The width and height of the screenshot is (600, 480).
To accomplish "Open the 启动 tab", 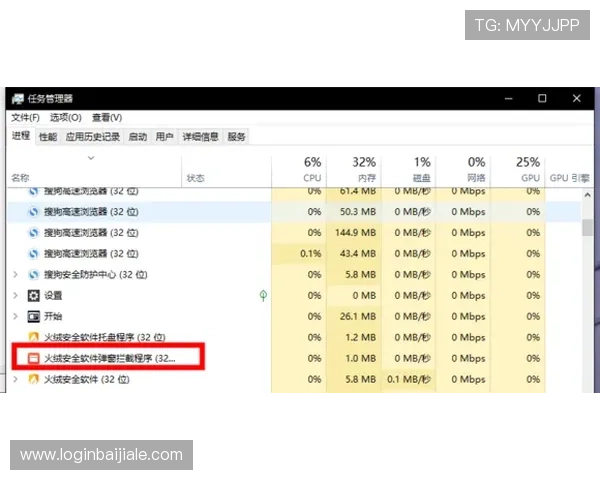I will 138,137.
